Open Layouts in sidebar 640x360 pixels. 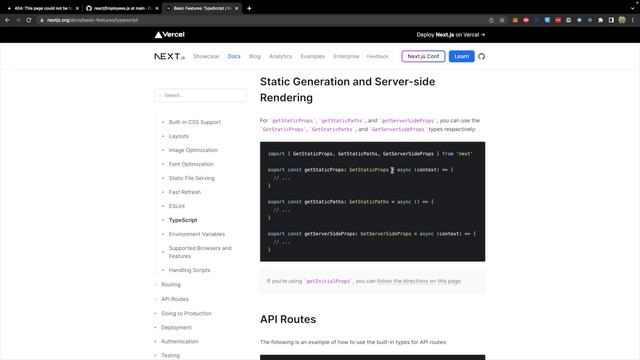179,136
